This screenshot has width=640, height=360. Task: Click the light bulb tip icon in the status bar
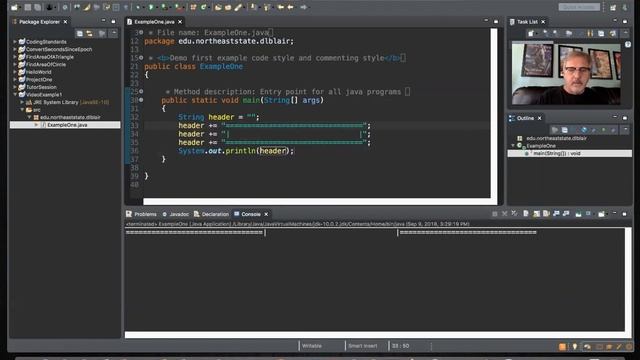click(x=575, y=347)
